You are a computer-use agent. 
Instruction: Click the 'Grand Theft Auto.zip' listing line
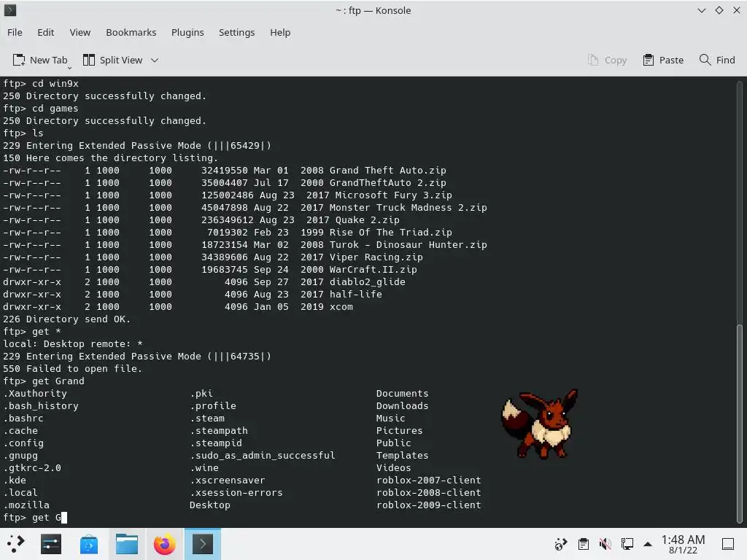click(225, 171)
